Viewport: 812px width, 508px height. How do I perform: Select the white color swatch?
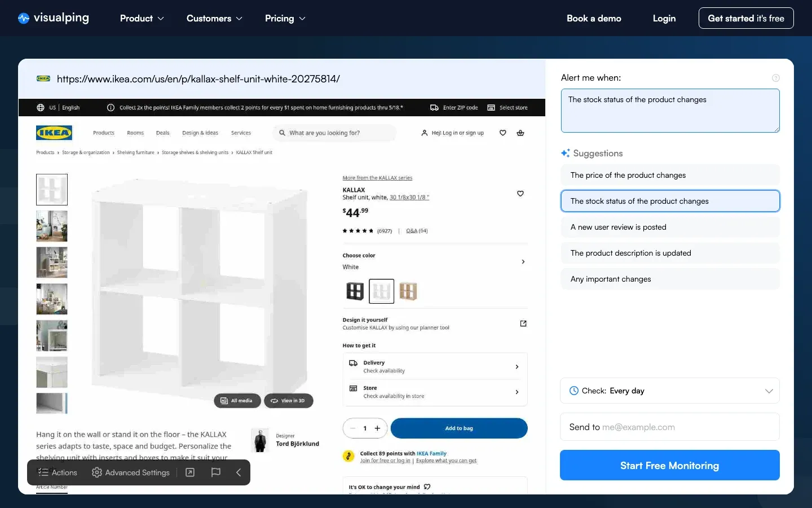point(382,291)
